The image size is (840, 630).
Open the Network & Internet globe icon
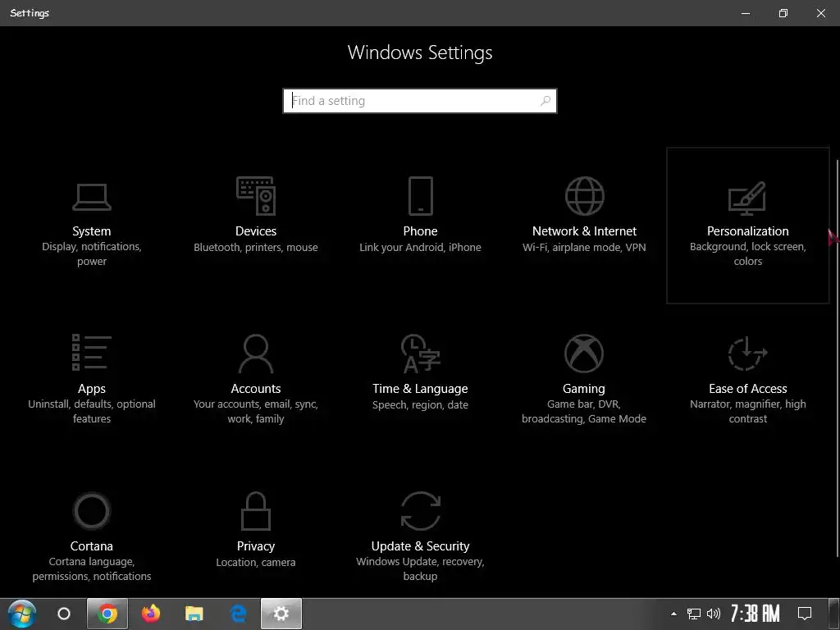click(x=584, y=196)
